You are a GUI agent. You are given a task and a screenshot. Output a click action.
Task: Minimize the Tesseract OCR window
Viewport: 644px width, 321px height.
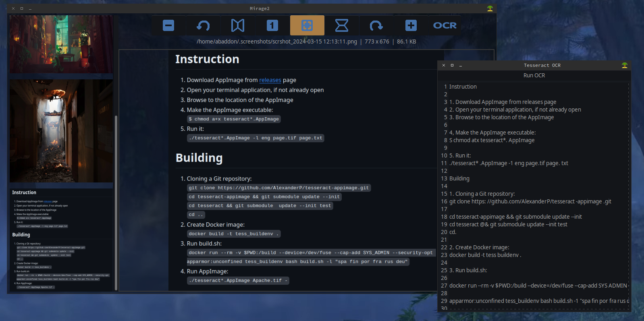(461, 65)
